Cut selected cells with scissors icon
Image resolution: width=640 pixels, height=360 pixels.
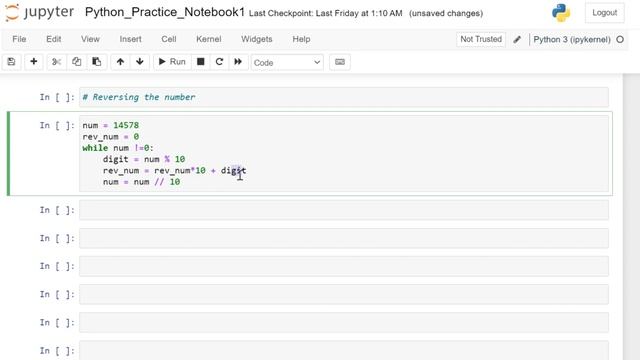click(x=56, y=62)
